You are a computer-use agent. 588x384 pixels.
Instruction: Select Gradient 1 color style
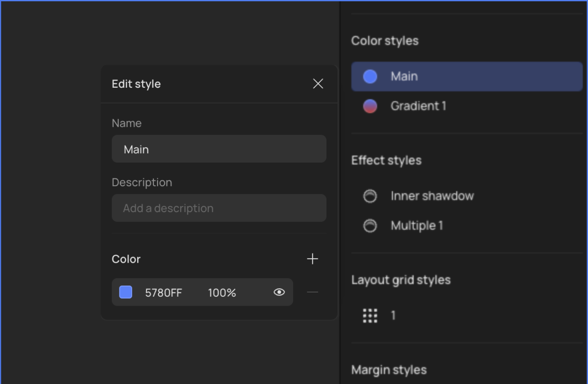tap(467, 106)
